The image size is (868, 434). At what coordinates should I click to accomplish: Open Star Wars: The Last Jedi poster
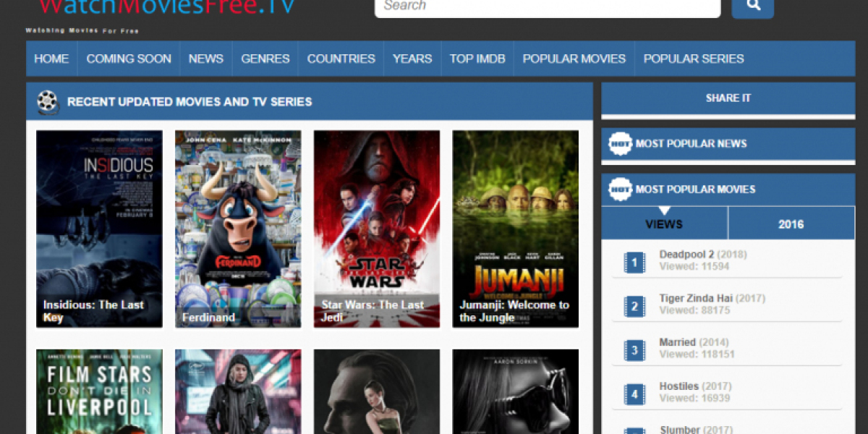tap(377, 229)
